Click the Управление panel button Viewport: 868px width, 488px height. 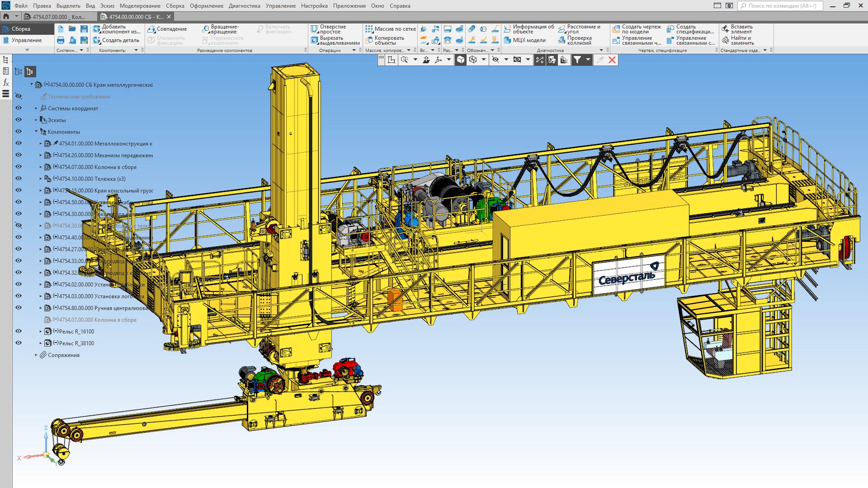[26, 40]
